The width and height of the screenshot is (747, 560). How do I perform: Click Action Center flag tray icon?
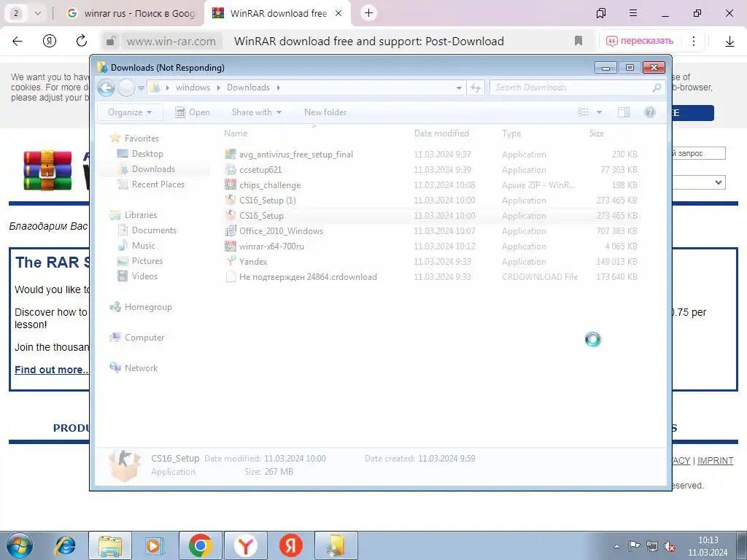634,547
